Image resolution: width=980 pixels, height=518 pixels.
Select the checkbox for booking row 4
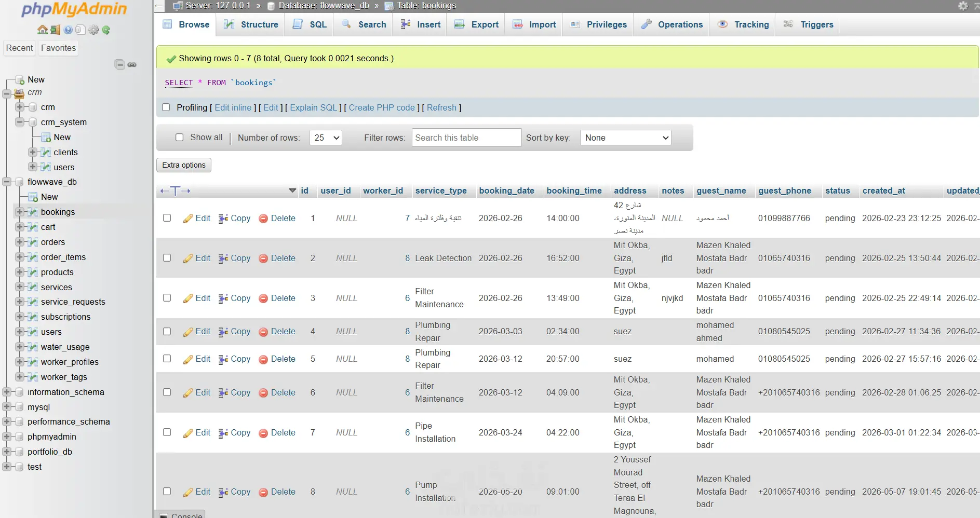click(167, 331)
